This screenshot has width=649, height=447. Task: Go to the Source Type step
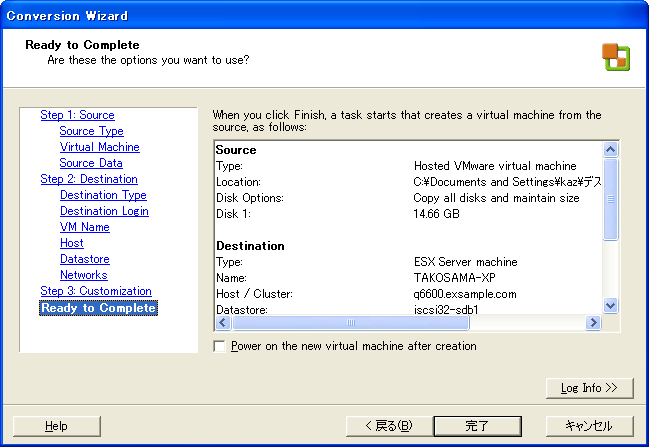pyautogui.click(x=91, y=131)
